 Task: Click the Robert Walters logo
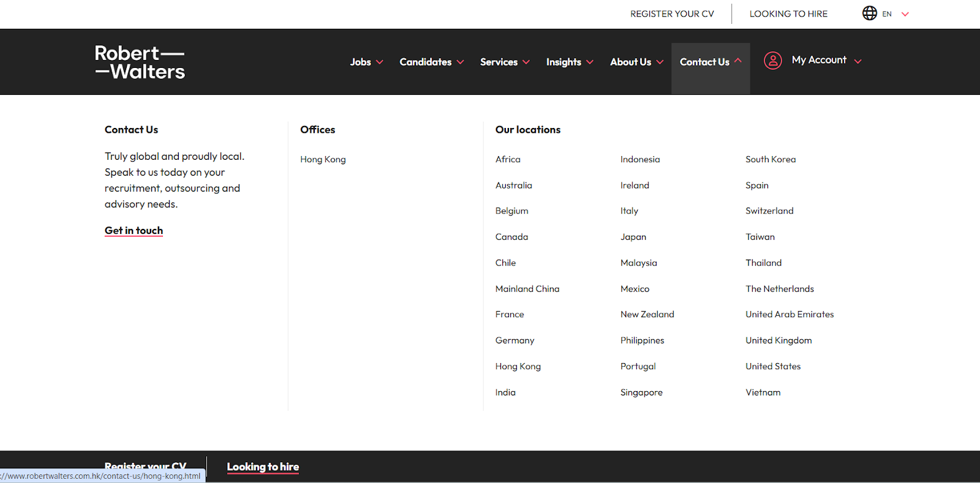point(140,62)
